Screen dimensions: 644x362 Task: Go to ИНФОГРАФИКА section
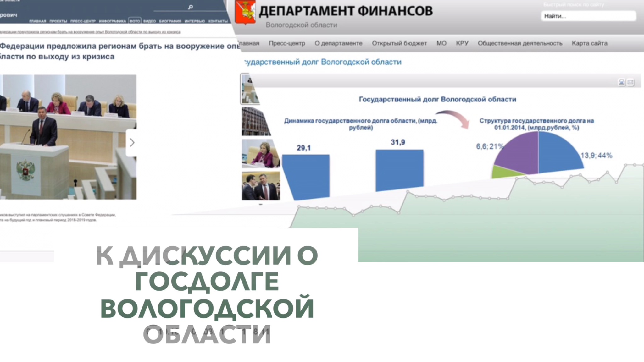click(x=112, y=21)
